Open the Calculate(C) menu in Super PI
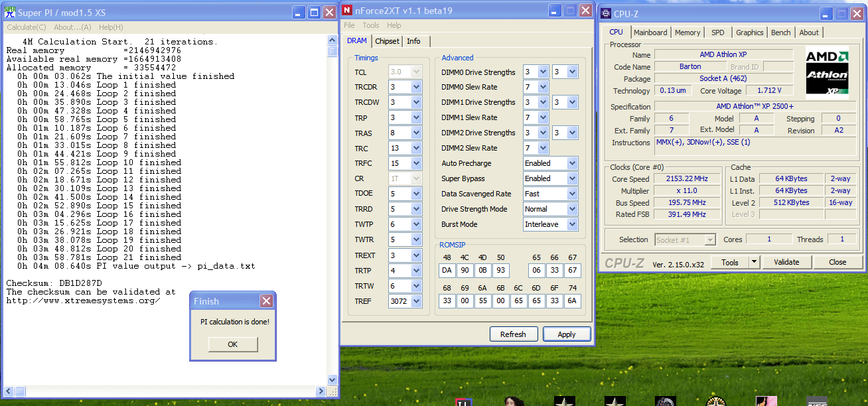The height and width of the screenshot is (406, 868). pos(27,27)
